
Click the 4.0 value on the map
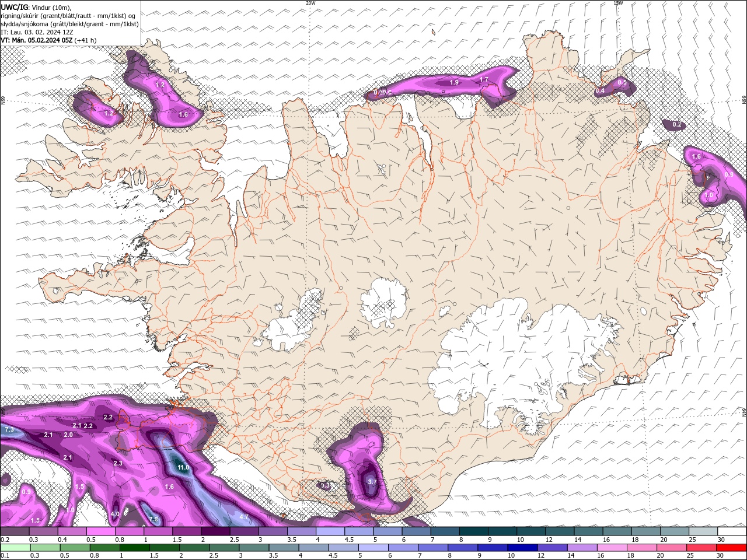click(x=115, y=514)
